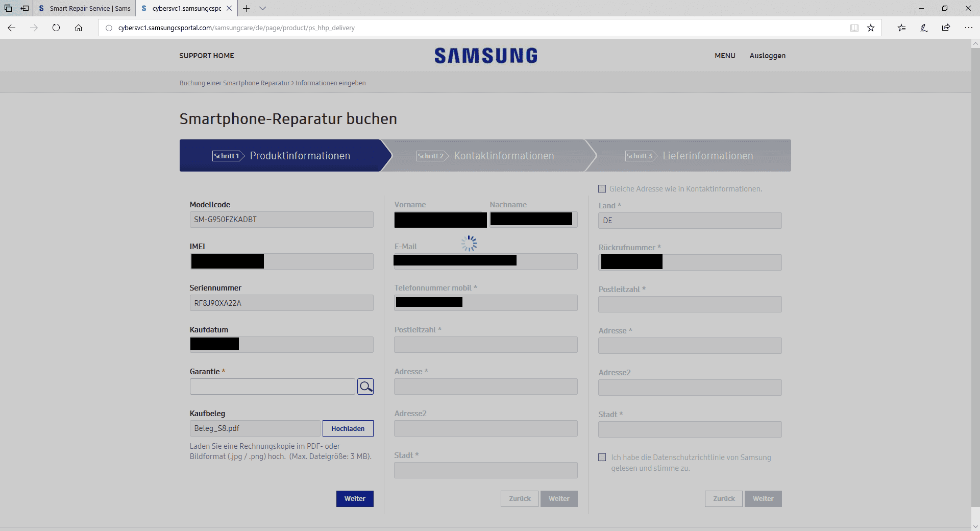Click the browser back arrow
Image resolution: width=980 pixels, height=531 pixels.
tap(11, 28)
